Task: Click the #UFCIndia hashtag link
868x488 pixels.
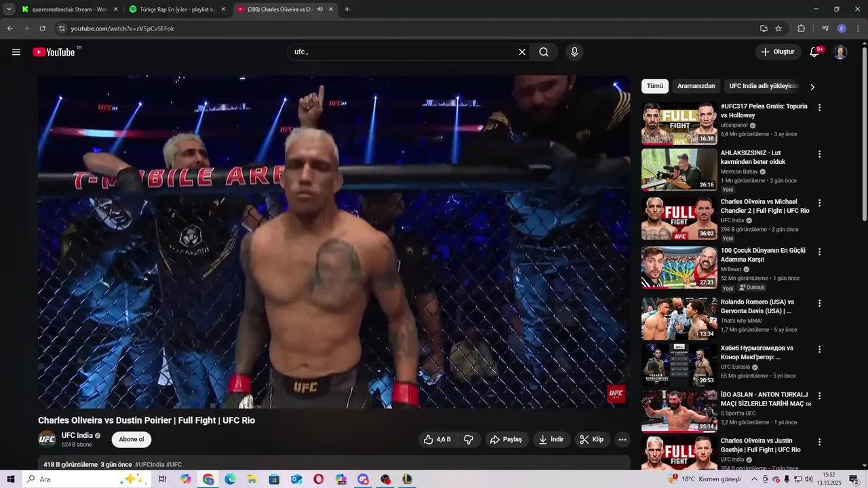Action: pyautogui.click(x=149, y=465)
